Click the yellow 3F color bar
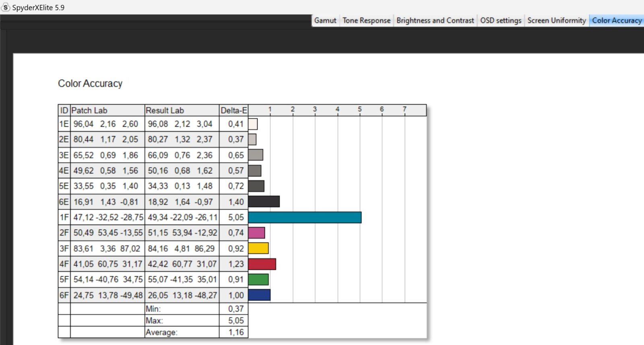Image resolution: width=644 pixels, height=345 pixels. pyautogui.click(x=258, y=248)
